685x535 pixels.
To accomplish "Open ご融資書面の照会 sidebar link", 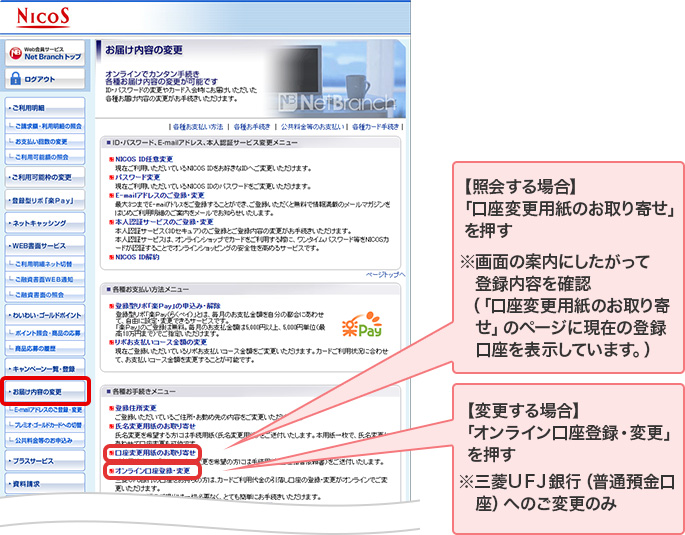I will 45,295.
